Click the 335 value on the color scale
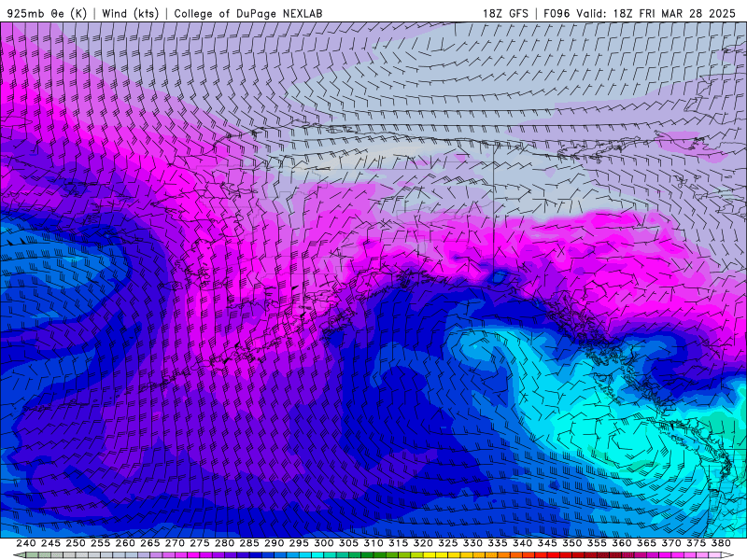Screen dimensions: 747x560 pos(498,543)
